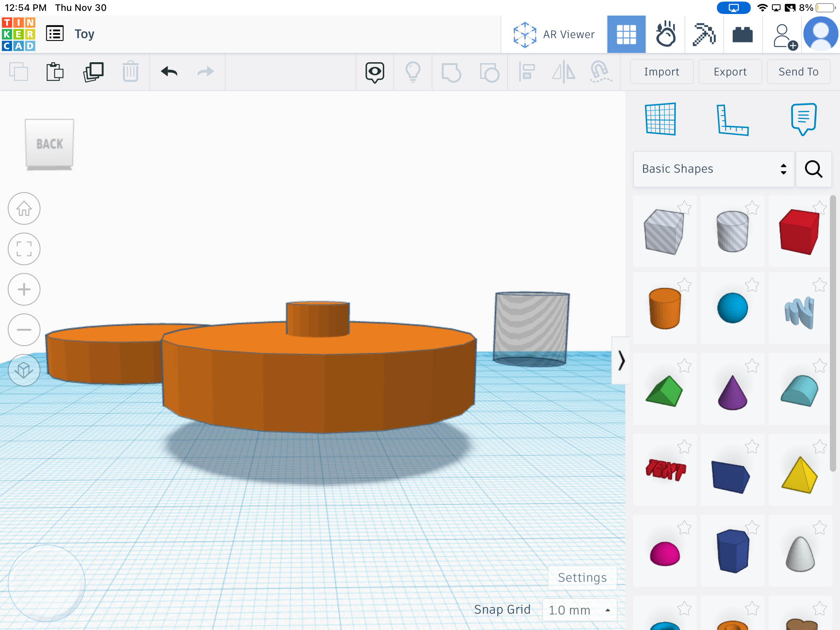The height and width of the screenshot is (630, 840).
Task: Favorite the blue Sphere shape
Action: click(752, 285)
